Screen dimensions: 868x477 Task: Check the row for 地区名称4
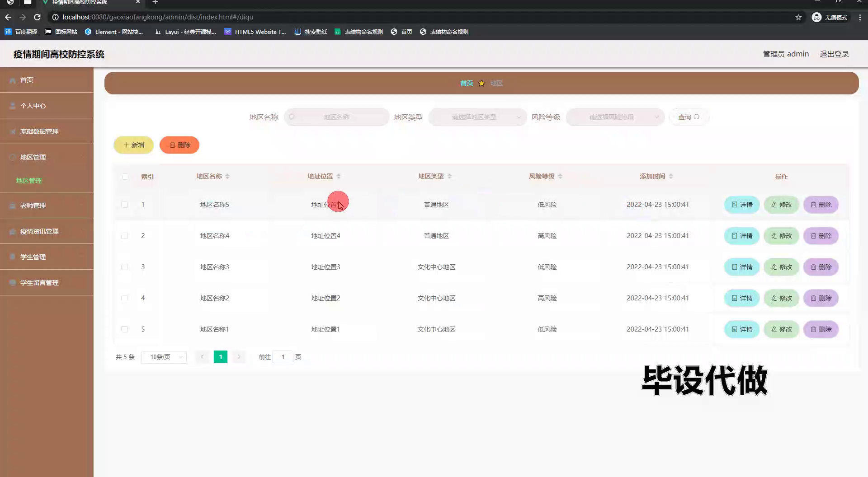point(124,236)
